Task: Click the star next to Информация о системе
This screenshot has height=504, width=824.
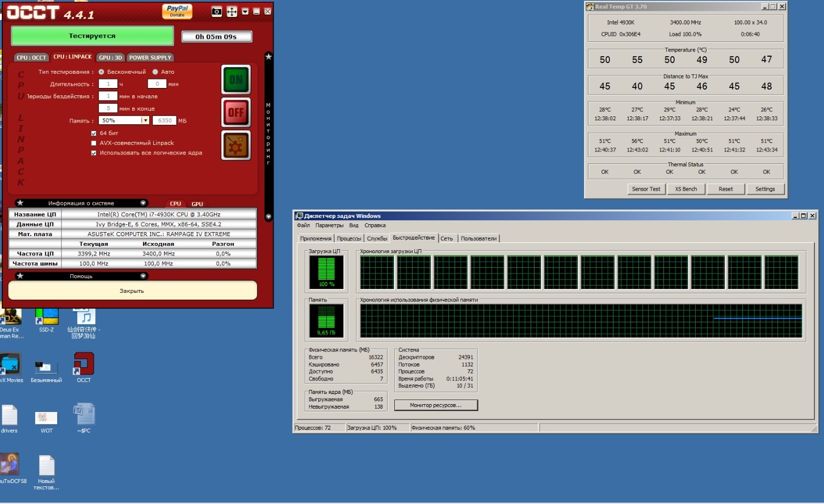Action: [x=20, y=203]
